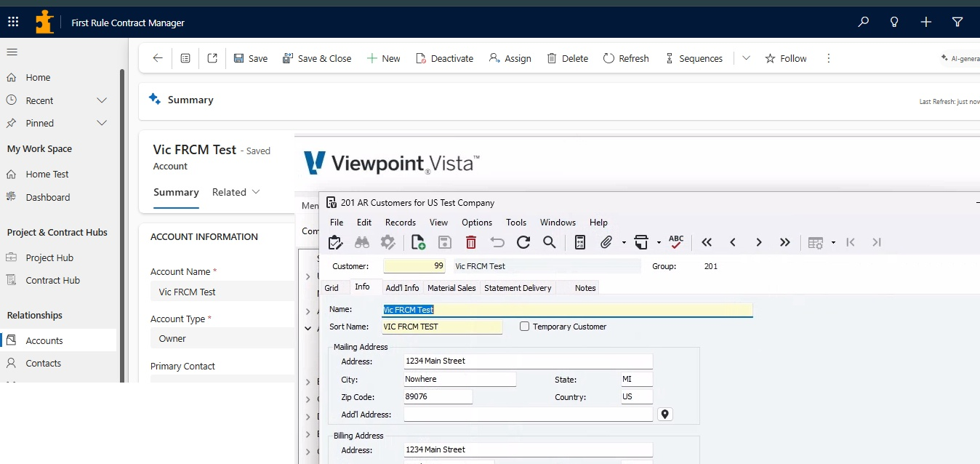Click Follow in the command bar
Viewport: 980px width, 464px height.
click(x=786, y=58)
